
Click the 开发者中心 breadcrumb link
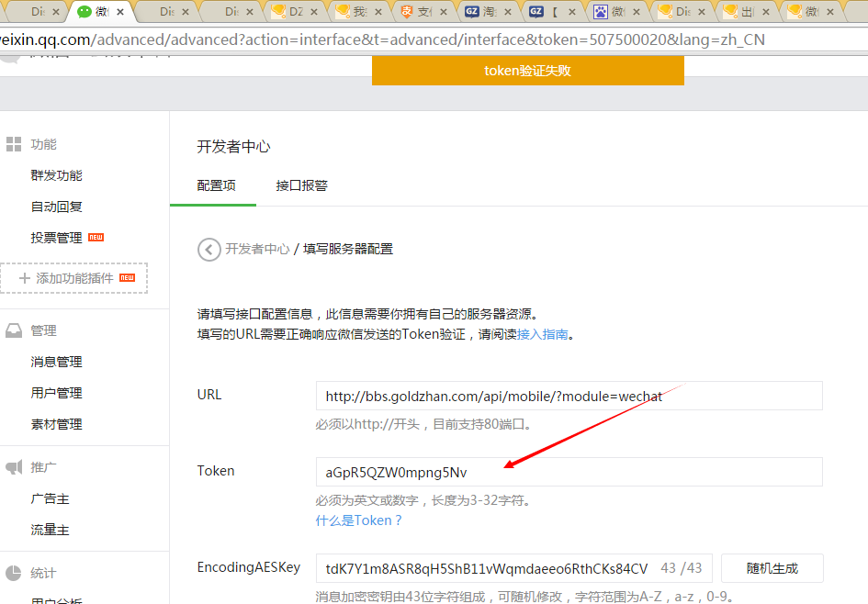(257, 249)
